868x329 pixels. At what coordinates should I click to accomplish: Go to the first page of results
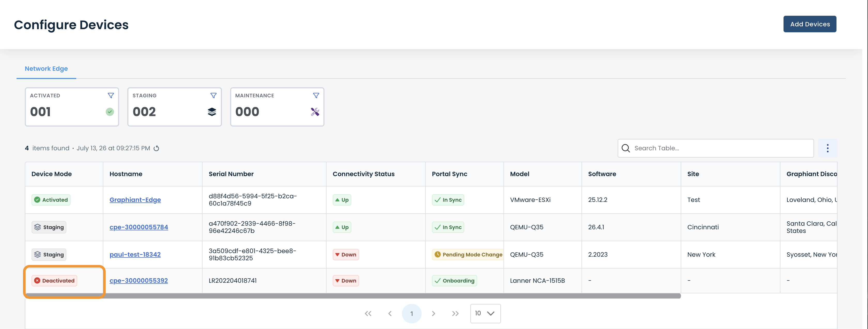coord(368,314)
